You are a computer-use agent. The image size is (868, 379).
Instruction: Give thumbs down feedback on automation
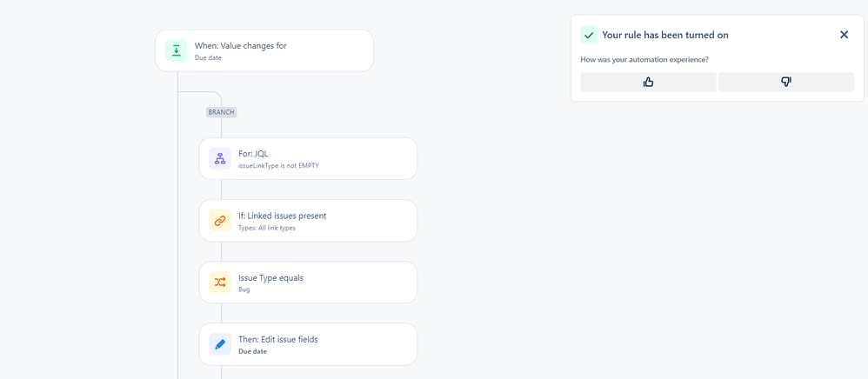786,82
